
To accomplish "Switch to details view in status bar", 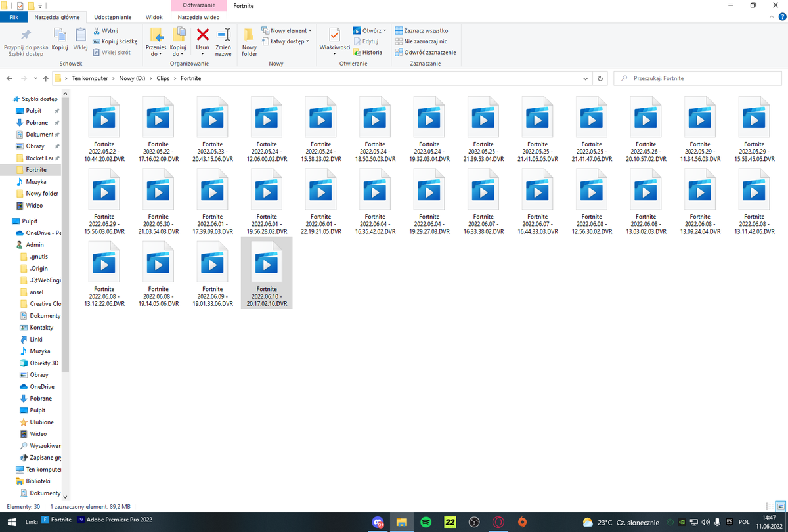I will click(770, 507).
